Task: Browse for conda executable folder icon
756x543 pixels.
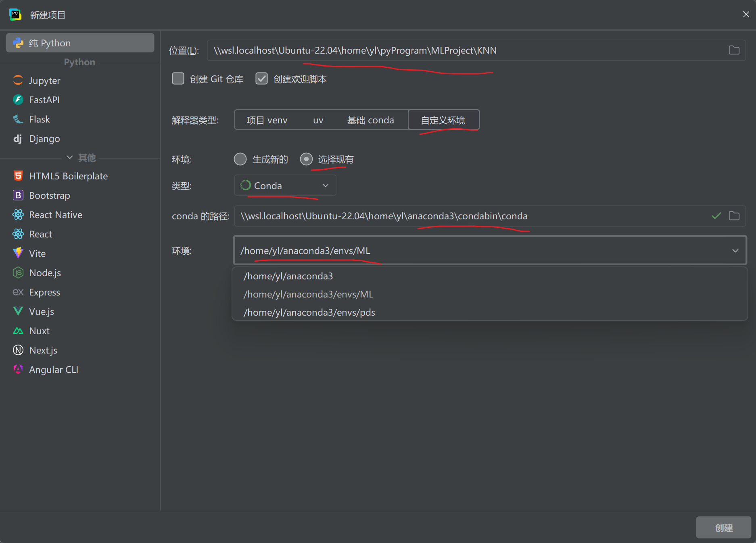Action: [x=734, y=216]
